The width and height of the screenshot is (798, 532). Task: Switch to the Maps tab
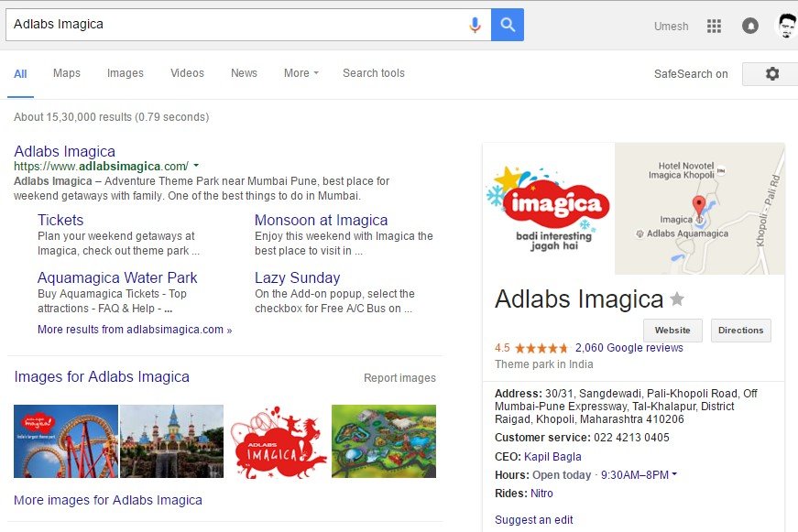click(x=67, y=73)
